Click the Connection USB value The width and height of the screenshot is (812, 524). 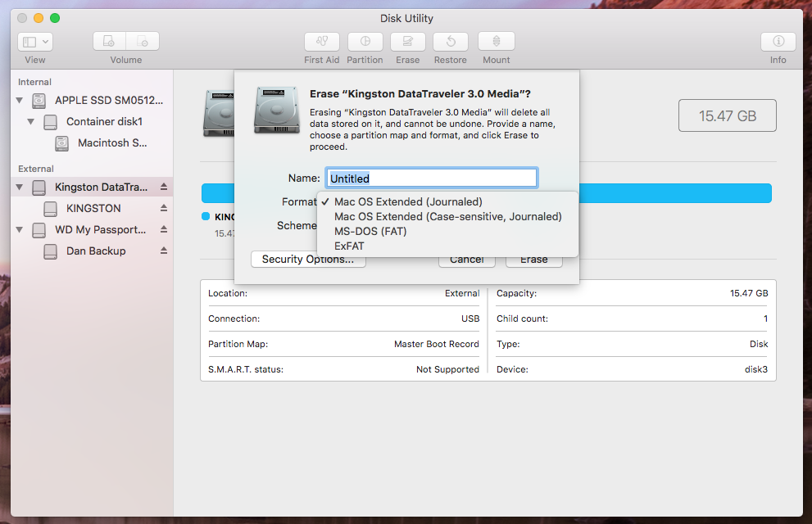470,318
